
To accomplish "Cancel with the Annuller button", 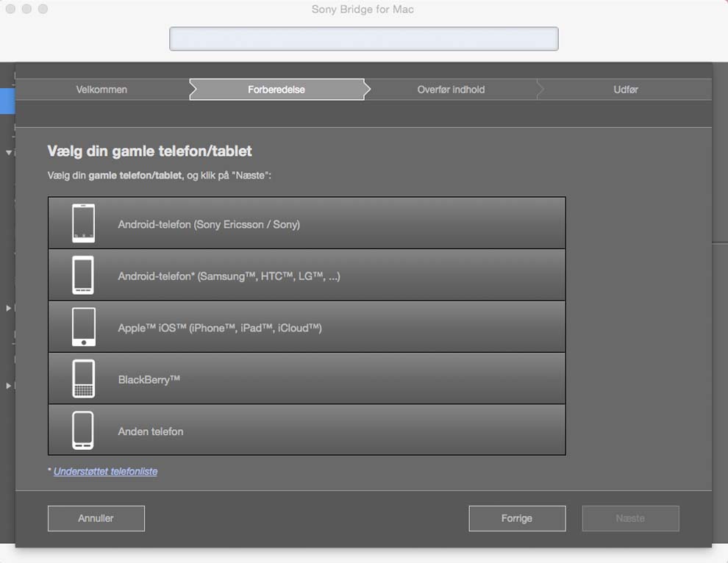I will coord(96,518).
